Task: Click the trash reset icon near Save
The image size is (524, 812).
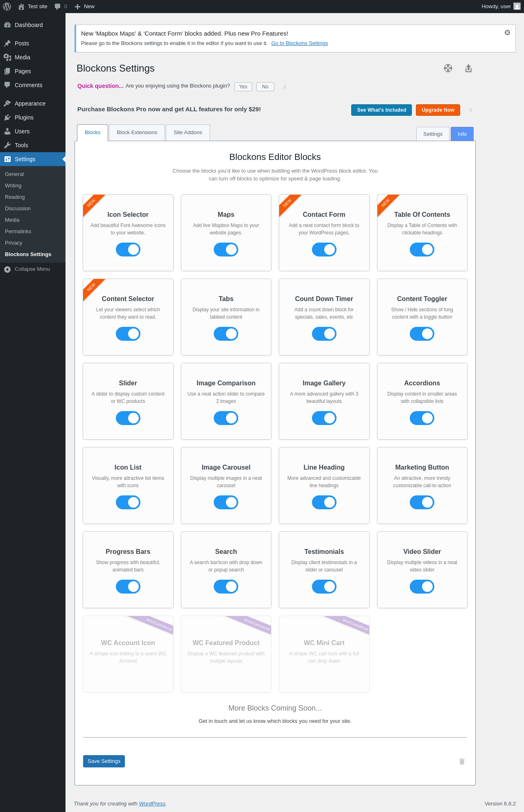Action: tap(462, 761)
